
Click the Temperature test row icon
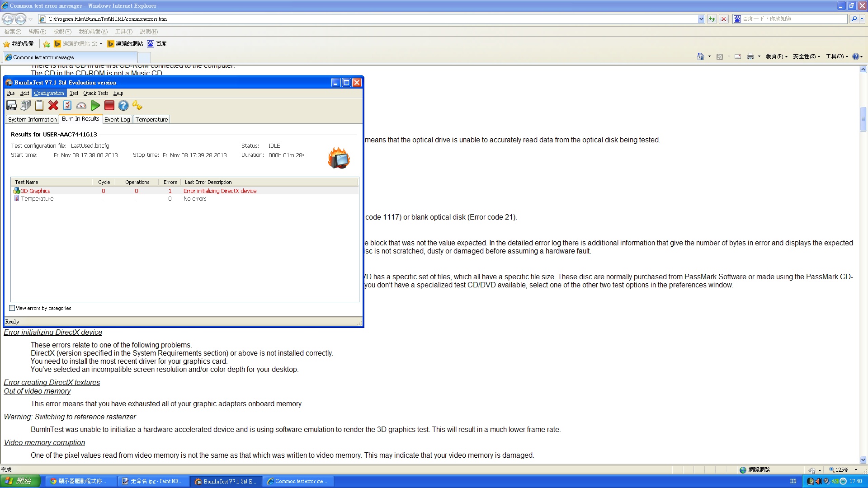pos(17,198)
